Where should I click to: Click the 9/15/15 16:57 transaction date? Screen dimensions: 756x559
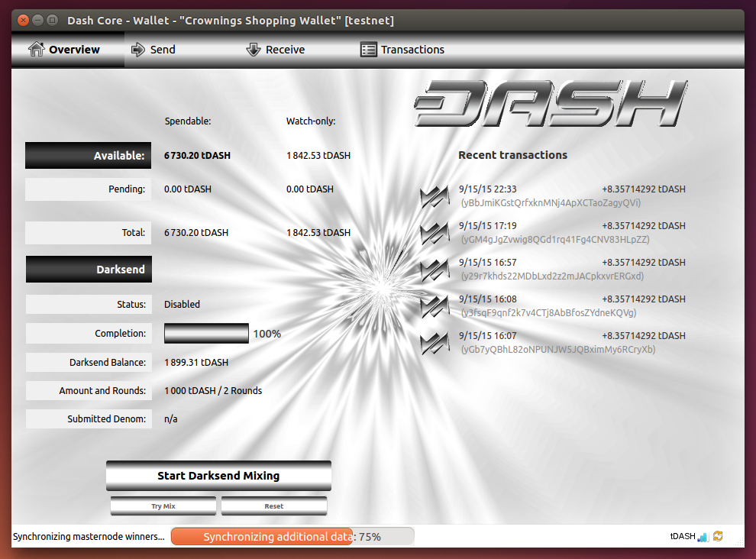pos(487,263)
